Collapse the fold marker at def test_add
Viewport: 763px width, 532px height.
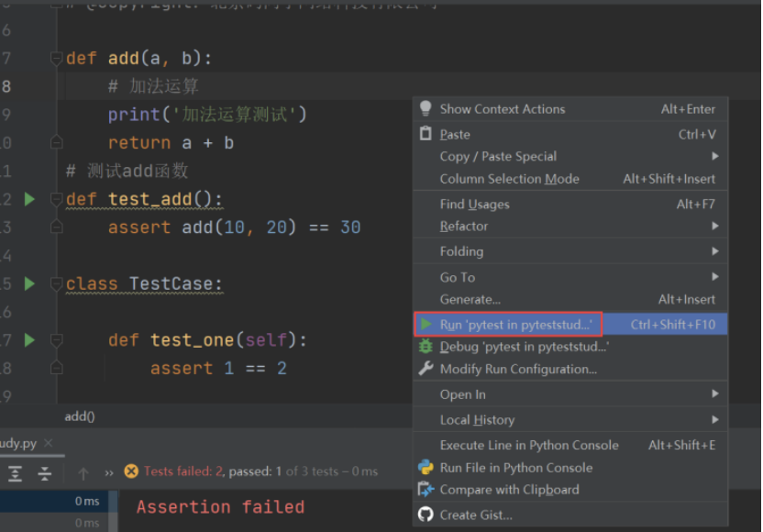tap(57, 199)
